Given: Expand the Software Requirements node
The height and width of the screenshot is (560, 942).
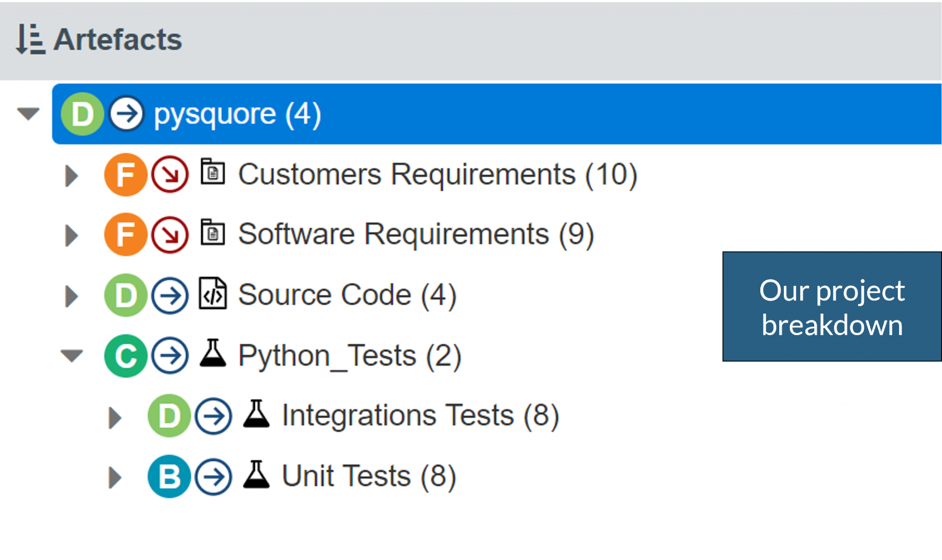Looking at the screenshot, I should 71,235.
